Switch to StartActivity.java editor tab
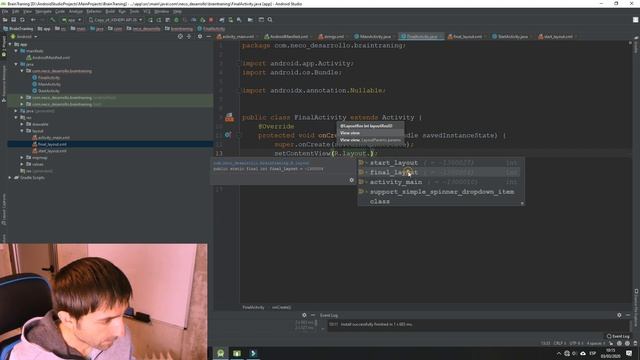This screenshot has width=640, height=360. coord(512,37)
